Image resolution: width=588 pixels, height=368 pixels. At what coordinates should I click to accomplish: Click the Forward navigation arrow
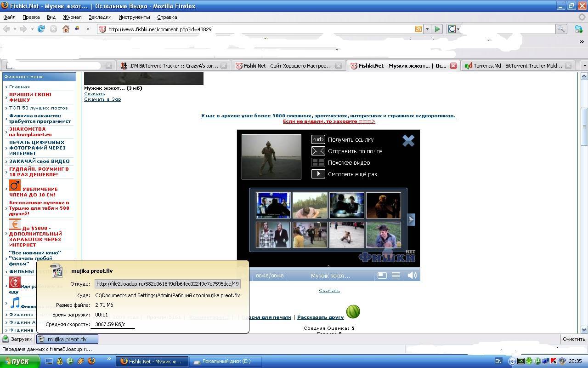tap(23, 29)
